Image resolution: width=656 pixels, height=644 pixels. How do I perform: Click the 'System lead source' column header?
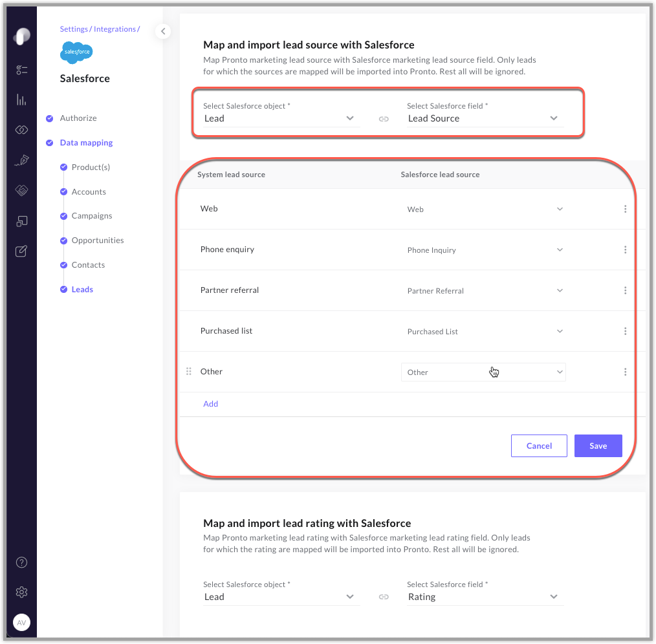(231, 175)
